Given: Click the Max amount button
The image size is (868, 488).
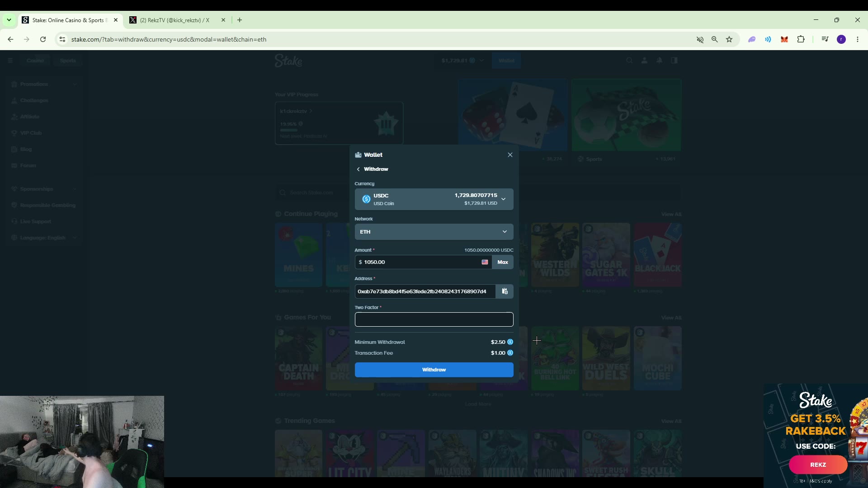Looking at the screenshot, I should [x=503, y=262].
